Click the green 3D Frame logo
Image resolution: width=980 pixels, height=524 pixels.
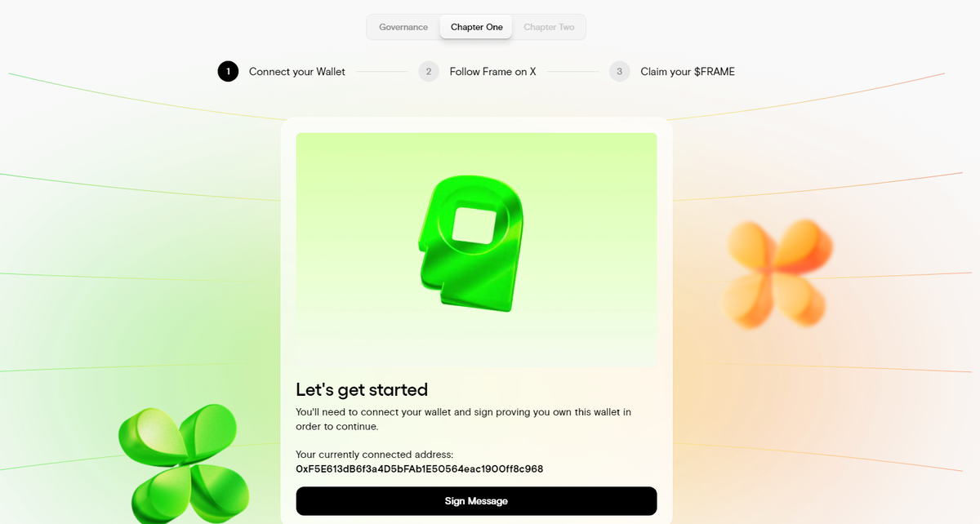point(470,243)
